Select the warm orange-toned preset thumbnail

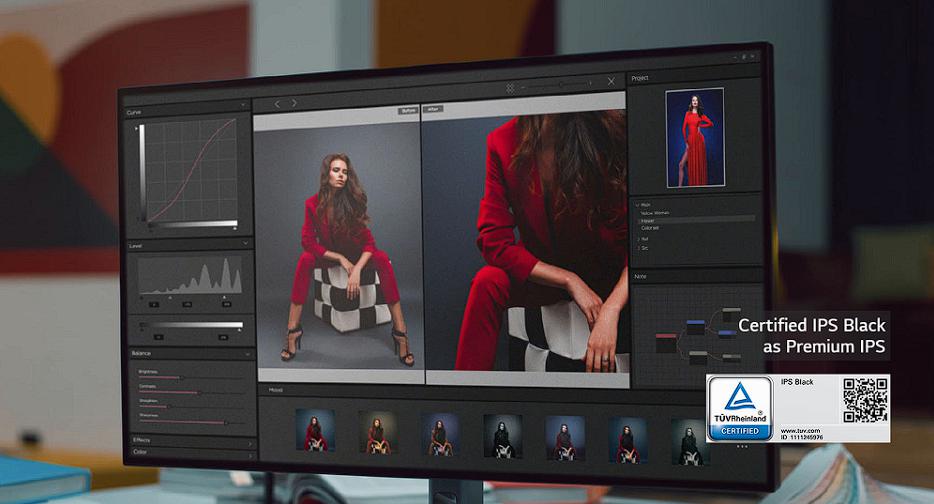point(378,433)
